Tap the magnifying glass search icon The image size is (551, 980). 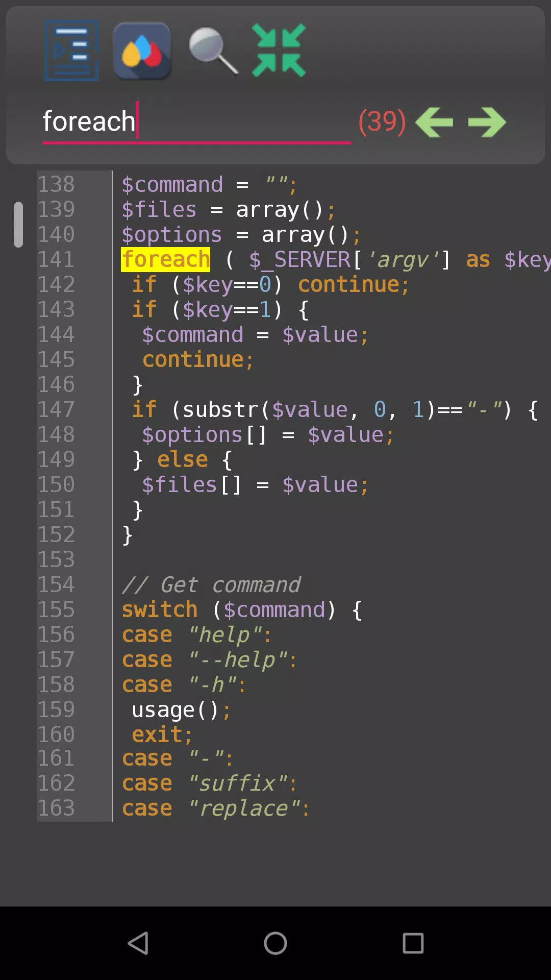pos(213,51)
